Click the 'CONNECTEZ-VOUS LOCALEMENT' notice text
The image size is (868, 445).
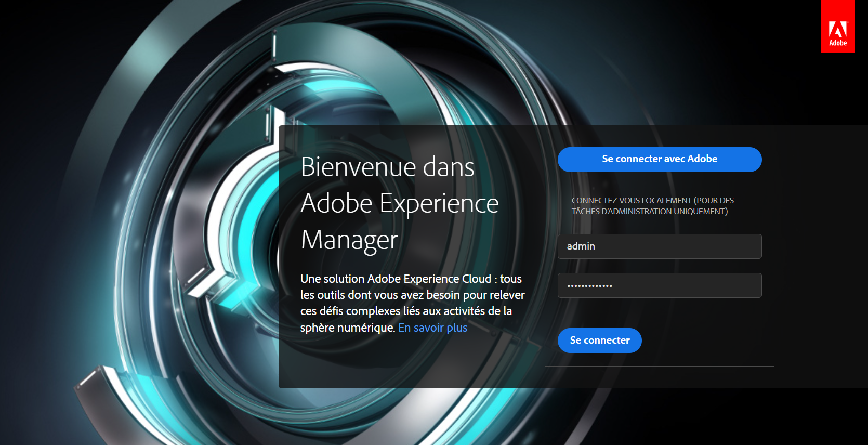[653, 206]
